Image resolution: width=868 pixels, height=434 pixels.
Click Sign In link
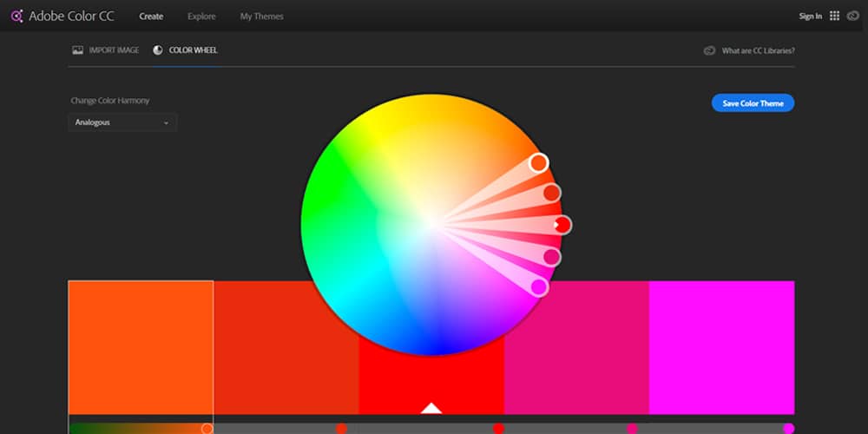[811, 16]
